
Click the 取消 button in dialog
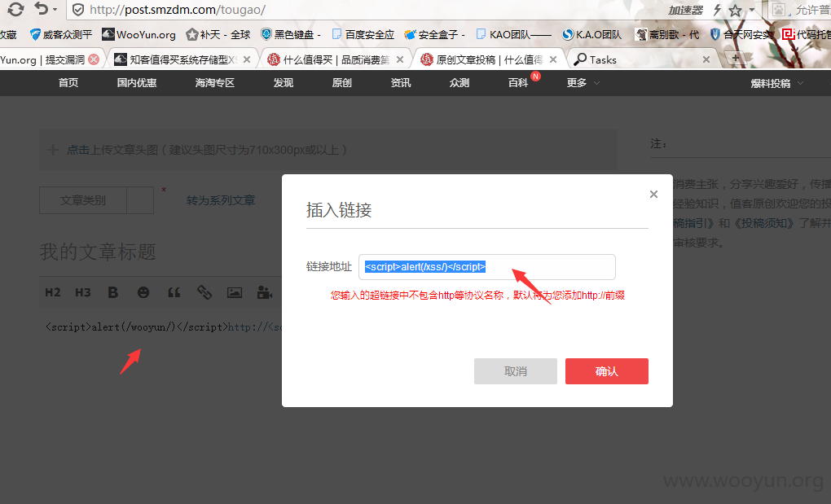516,371
